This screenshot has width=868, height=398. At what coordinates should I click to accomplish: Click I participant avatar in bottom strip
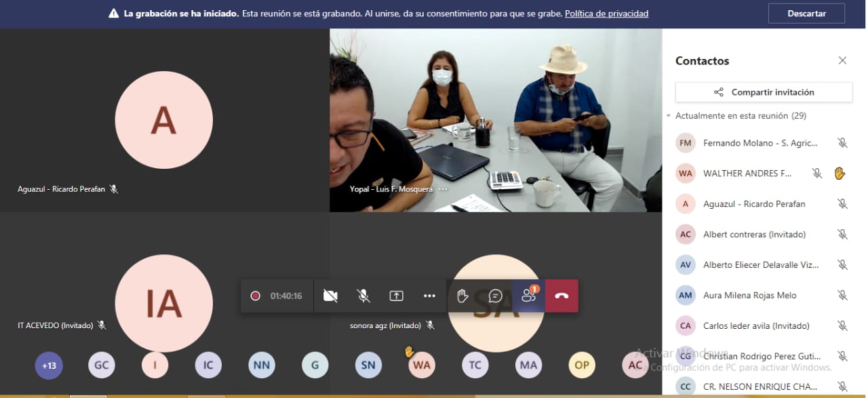click(x=155, y=365)
